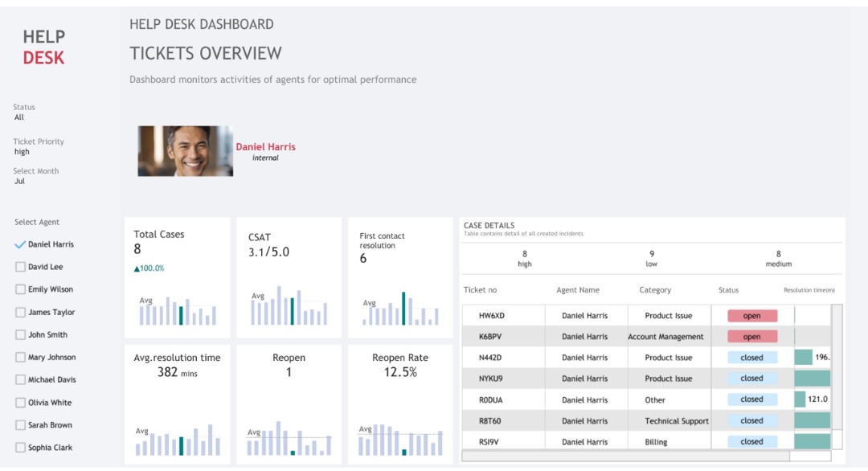Click the Account Management category cell
Screen dimensions: 868x471
[x=665, y=337]
